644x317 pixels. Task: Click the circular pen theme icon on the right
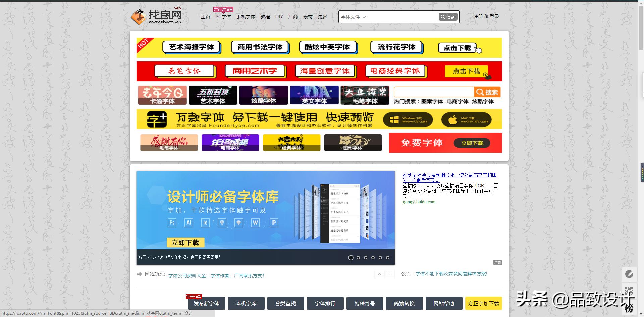click(x=630, y=274)
